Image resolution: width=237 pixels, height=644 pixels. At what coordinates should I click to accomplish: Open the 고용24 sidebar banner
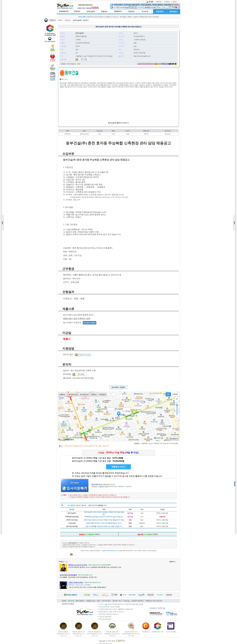click(50, 20)
